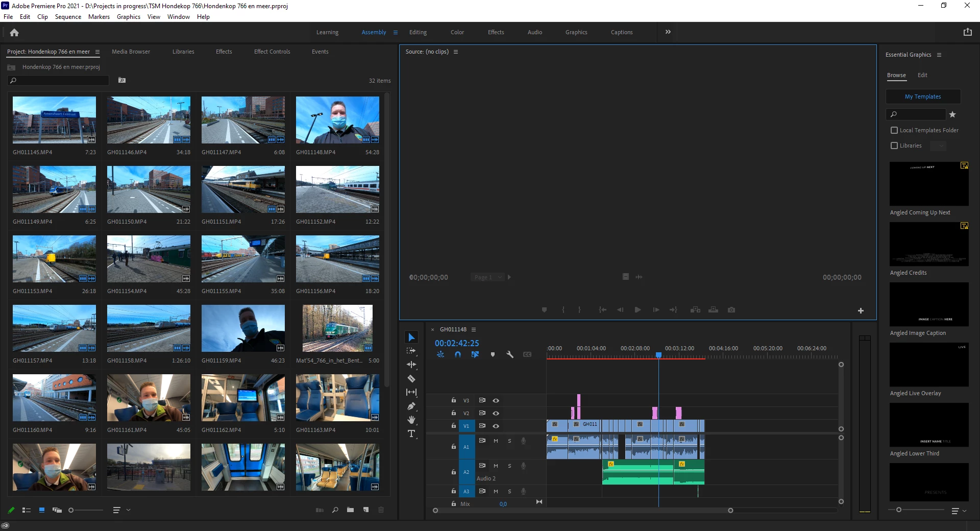Select Angled Lower Third template
This screenshot has width=980, height=531.
point(929,425)
